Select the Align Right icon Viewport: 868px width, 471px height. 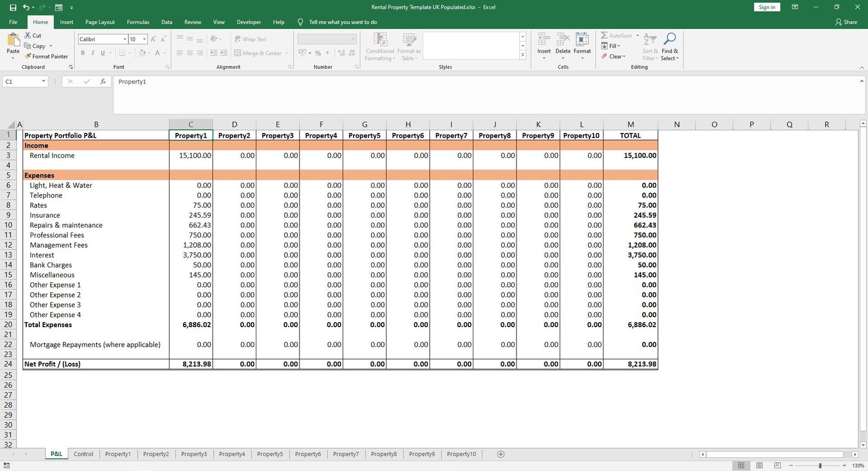[200, 53]
